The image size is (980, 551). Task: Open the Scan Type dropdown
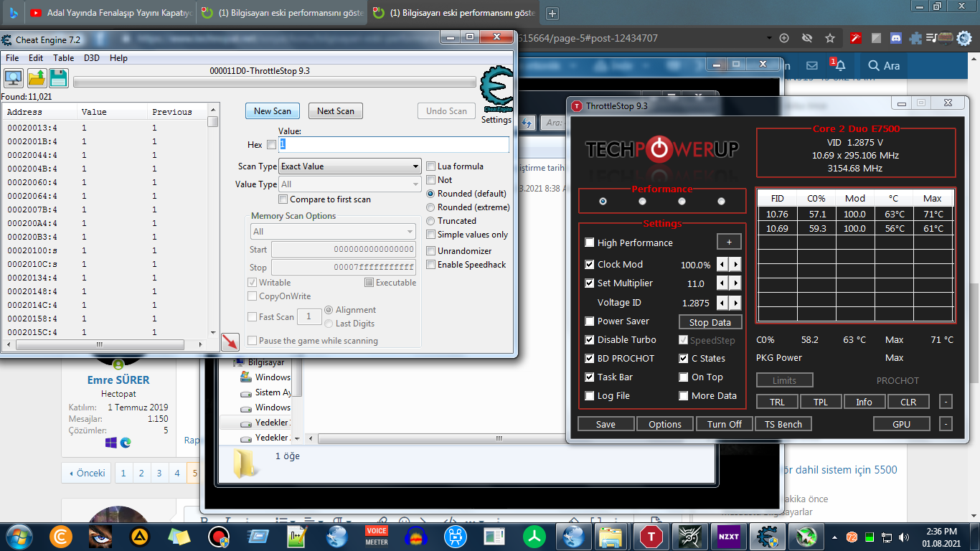349,166
